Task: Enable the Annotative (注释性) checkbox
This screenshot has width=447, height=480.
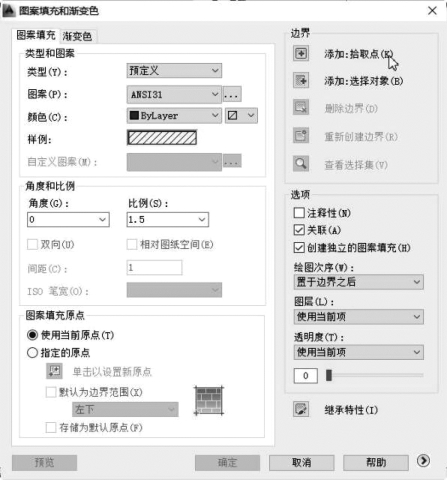Action: (299, 213)
